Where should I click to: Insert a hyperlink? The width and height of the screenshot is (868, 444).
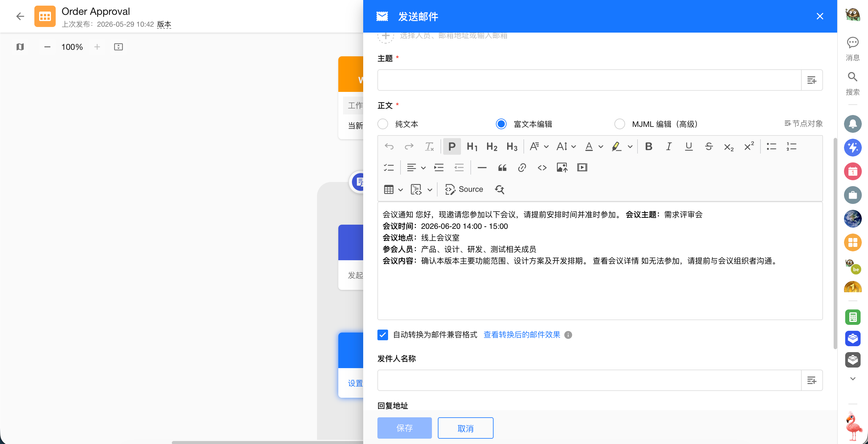click(x=522, y=167)
